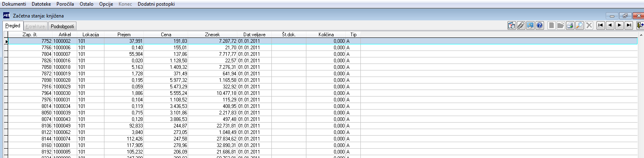Open the documents help icon in toolbar
The width and height of the screenshot is (644, 158).
pos(512,26)
